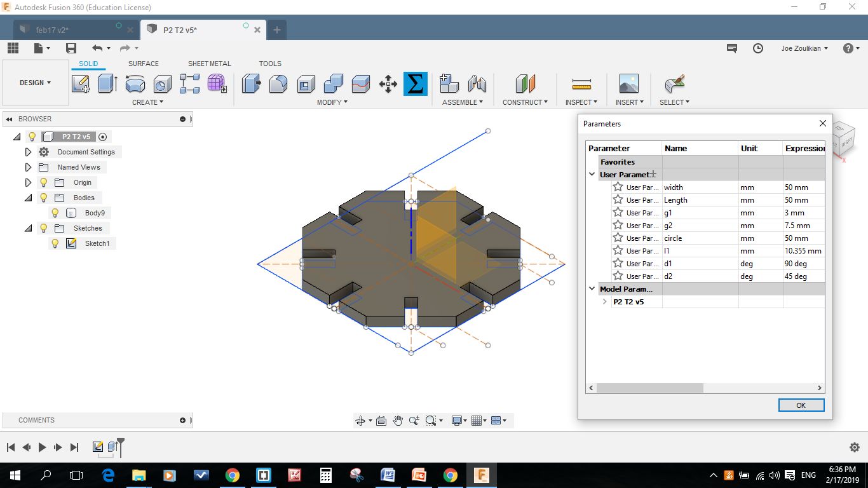Click the Fillet tool in Modify
Image resolution: width=868 pixels, height=488 pixels.
coord(278,84)
